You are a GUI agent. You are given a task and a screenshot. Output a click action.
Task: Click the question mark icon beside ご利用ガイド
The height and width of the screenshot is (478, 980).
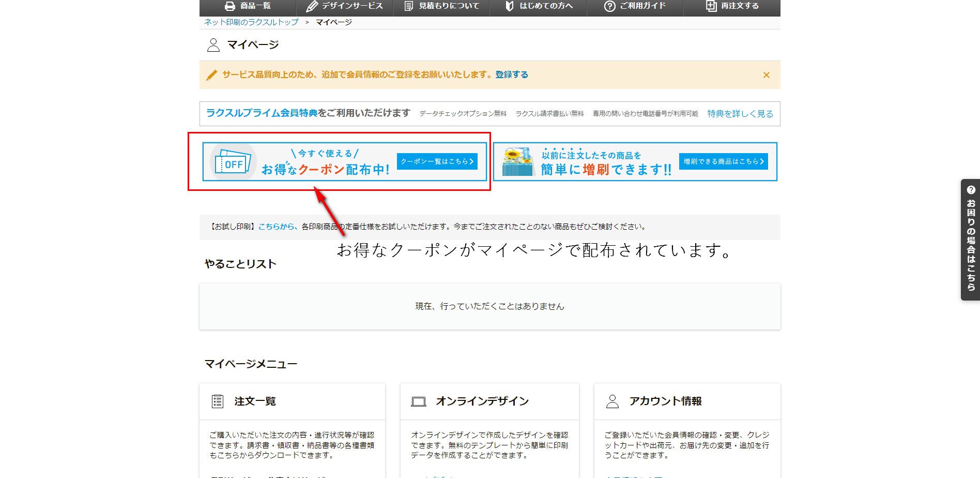pos(610,6)
